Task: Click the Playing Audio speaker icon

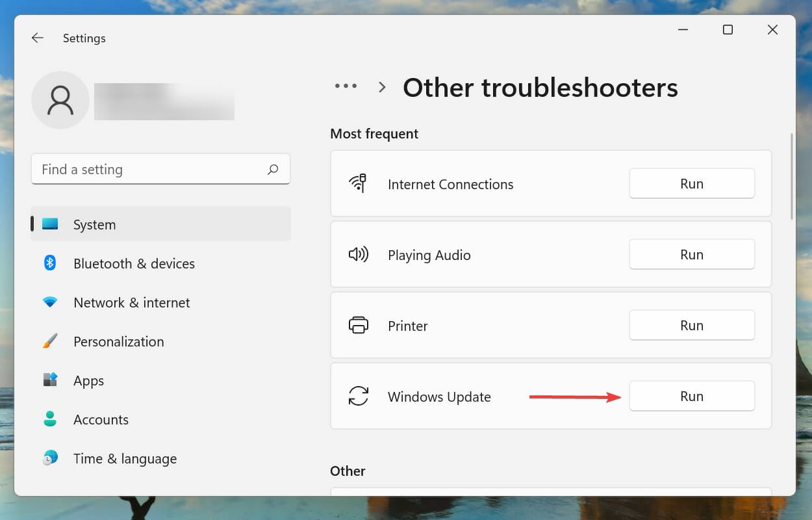Action: click(358, 255)
